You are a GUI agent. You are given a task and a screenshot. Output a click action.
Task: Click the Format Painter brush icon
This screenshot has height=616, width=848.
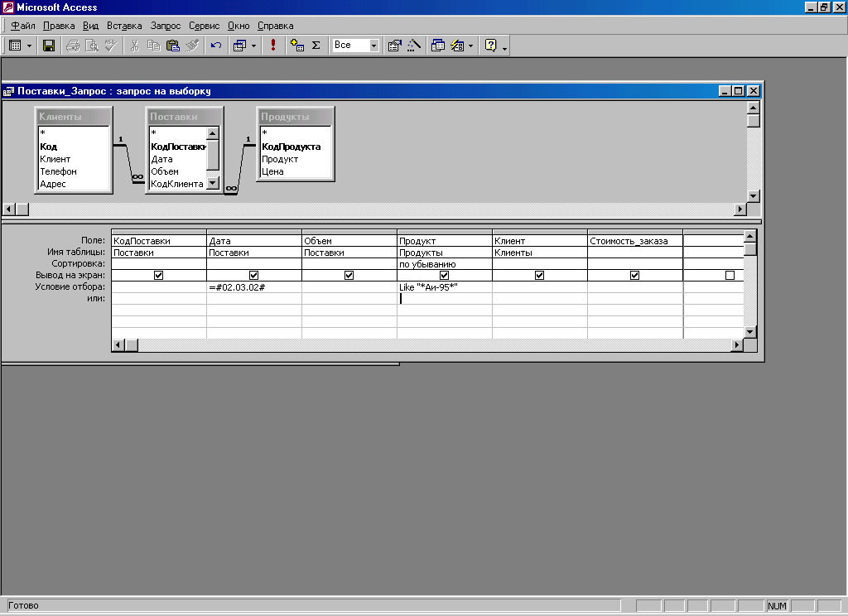point(192,46)
